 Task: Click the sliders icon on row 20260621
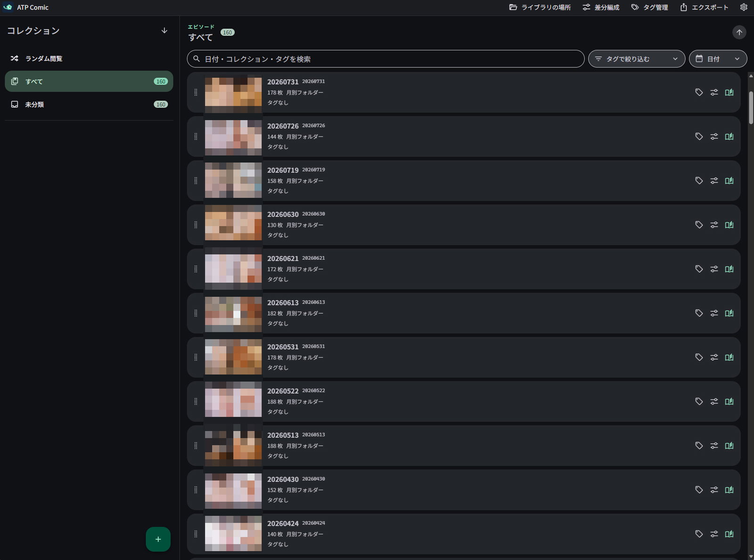coord(714,269)
